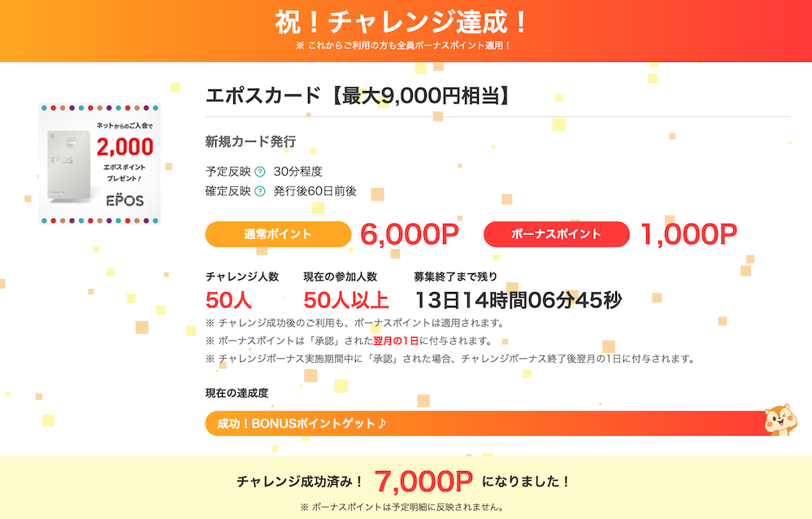812x519 pixels.
Task: Click the red 翌月の1日 text
Action: pos(396,341)
